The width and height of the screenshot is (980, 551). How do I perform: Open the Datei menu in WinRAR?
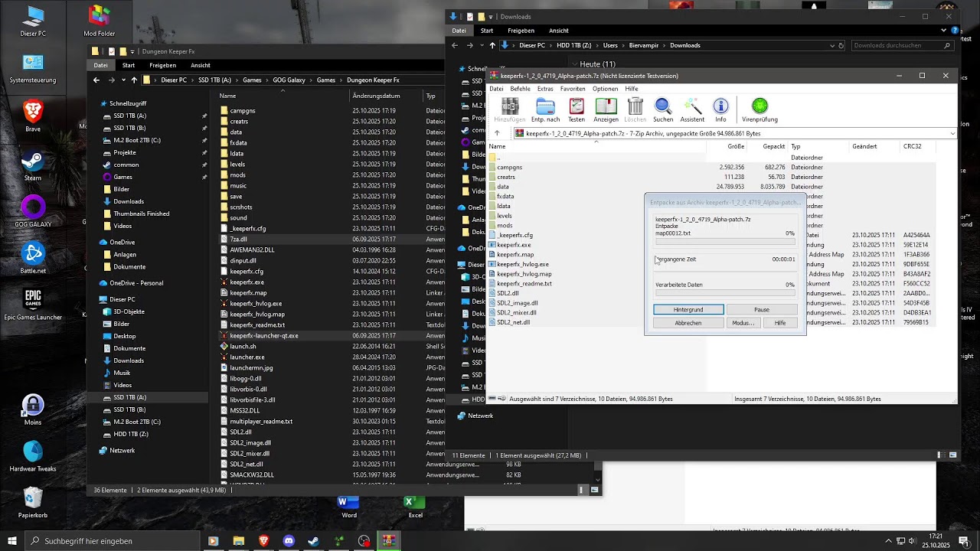pyautogui.click(x=496, y=89)
